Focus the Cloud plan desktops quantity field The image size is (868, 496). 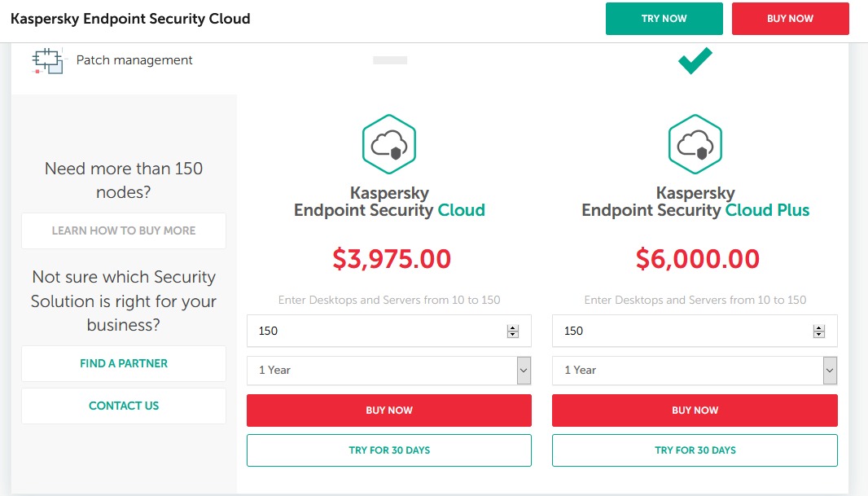tap(375, 331)
